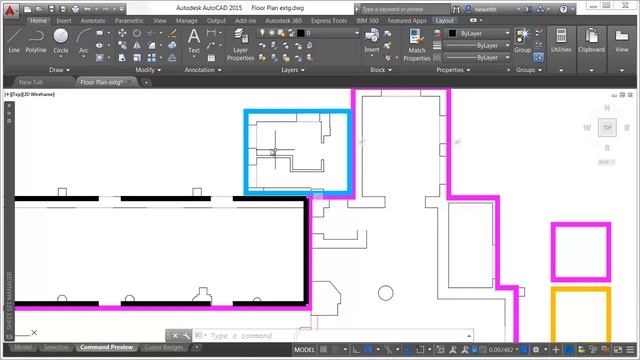Open the Layout ribbon tab
The width and height of the screenshot is (640, 360).
coord(444,20)
